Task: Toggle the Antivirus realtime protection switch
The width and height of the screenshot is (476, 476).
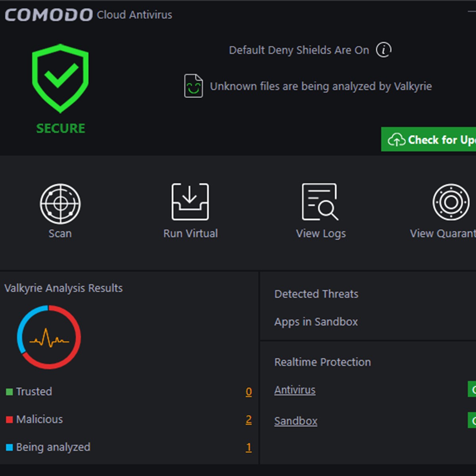Action: [472, 389]
